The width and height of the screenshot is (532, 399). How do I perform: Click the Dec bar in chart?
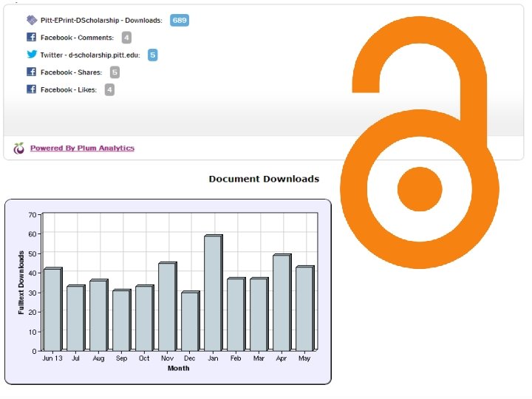tap(191, 321)
